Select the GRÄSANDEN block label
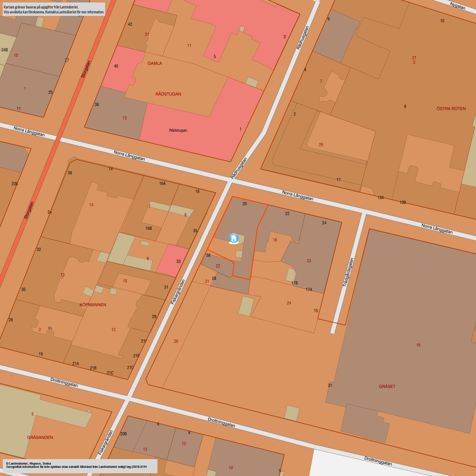Image resolution: width=476 pixels, height=476 pixels. 40,437
